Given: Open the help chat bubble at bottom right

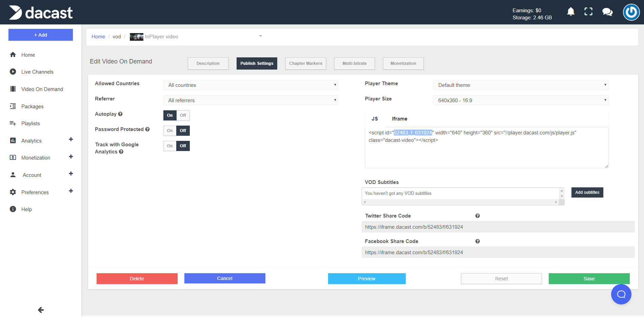Looking at the screenshot, I should (621, 294).
